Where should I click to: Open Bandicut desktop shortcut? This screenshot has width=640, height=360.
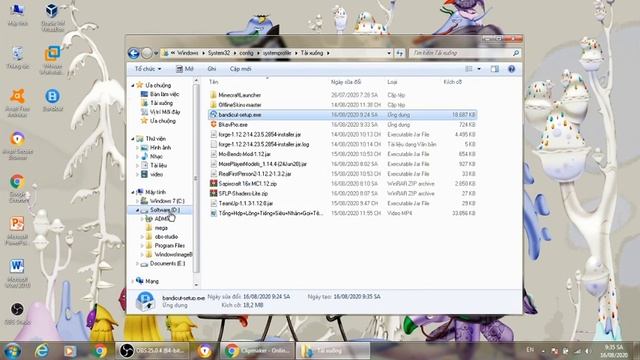pos(52,100)
